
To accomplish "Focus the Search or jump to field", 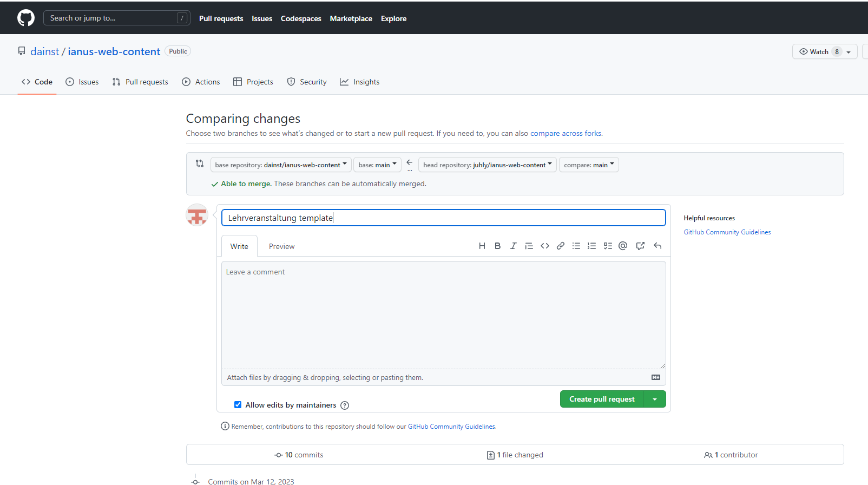I will coord(116,18).
